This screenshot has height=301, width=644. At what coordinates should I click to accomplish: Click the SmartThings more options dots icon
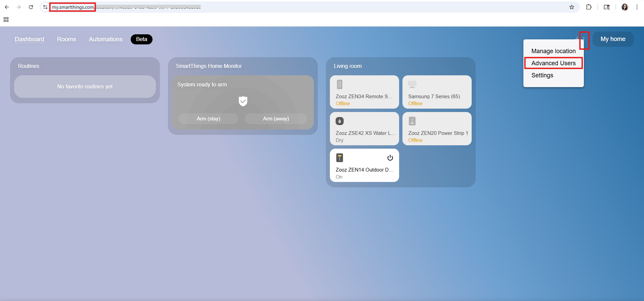584,39
